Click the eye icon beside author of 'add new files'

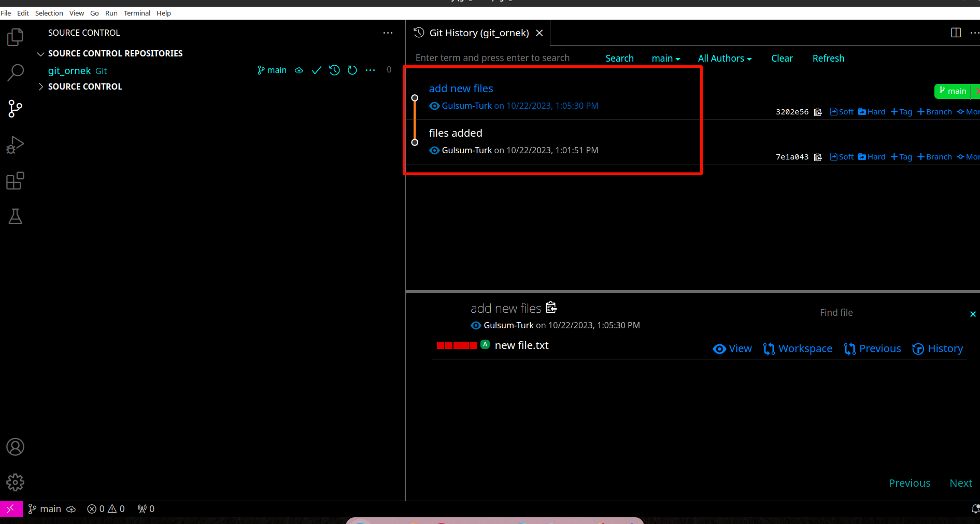click(x=434, y=106)
